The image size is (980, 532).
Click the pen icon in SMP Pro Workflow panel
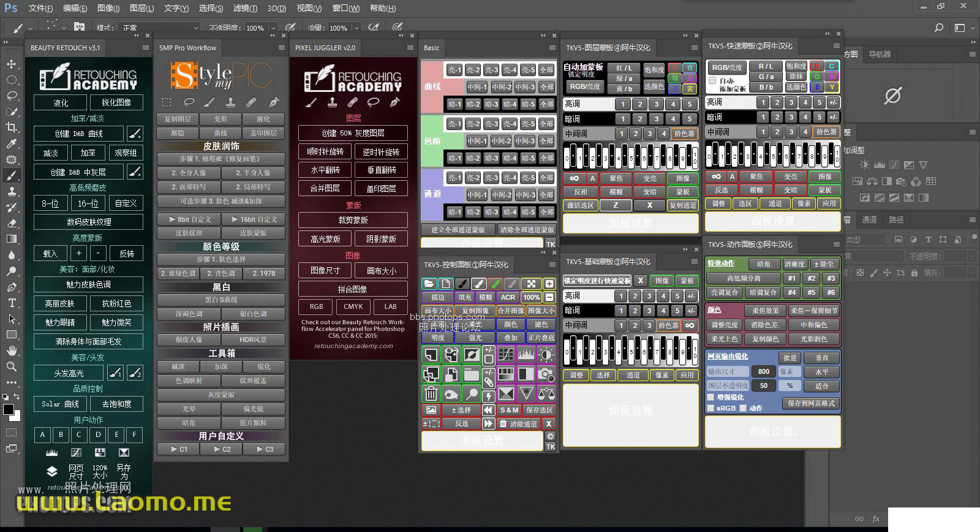click(x=273, y=102)
